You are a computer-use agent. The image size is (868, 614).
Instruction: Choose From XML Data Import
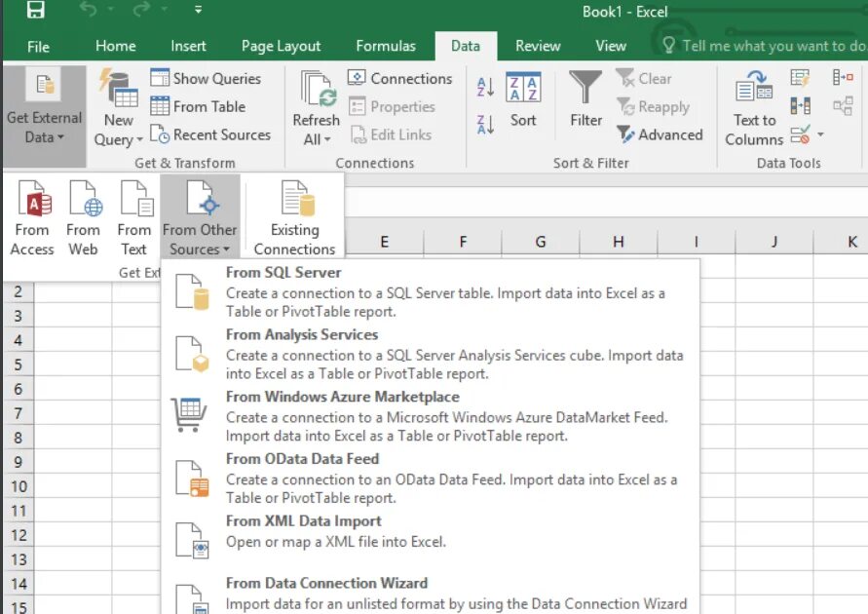(x=431, y=539)
